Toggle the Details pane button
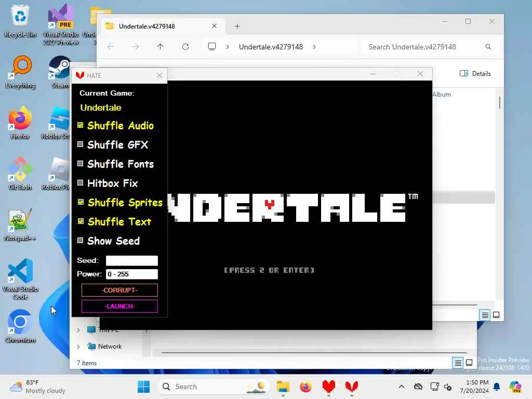This screenshot has width=532, height=399. coord(475,74)
